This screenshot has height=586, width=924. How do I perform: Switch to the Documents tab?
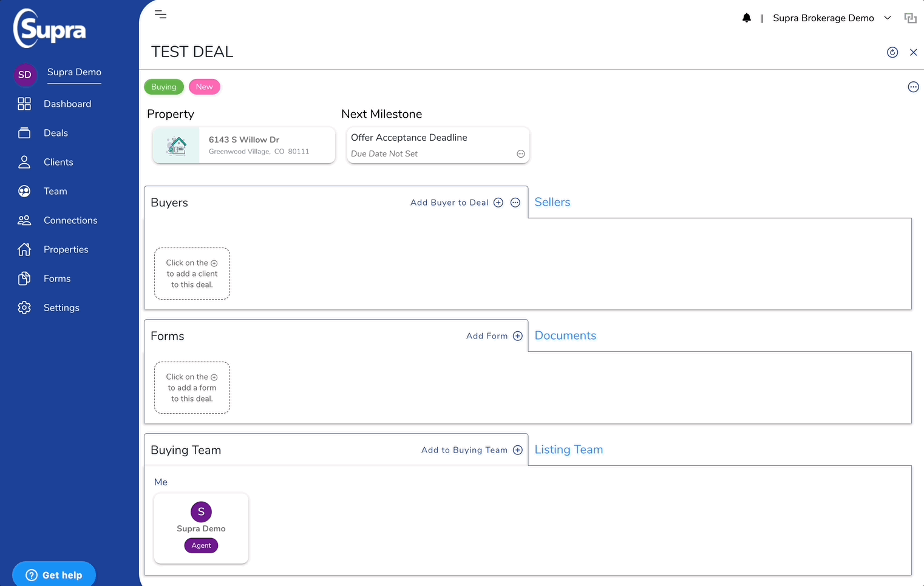tap(565, 335)
